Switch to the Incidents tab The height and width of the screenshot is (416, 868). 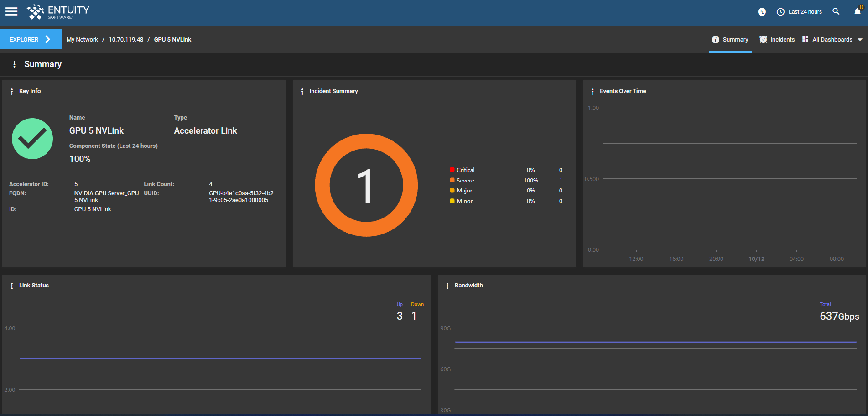tap(777, 40)
